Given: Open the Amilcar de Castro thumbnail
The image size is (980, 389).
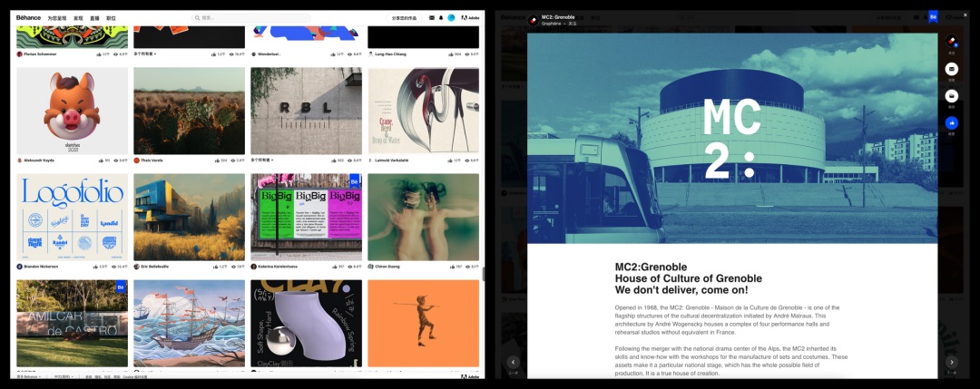Looking at the screenshot, I should point(72,324).
